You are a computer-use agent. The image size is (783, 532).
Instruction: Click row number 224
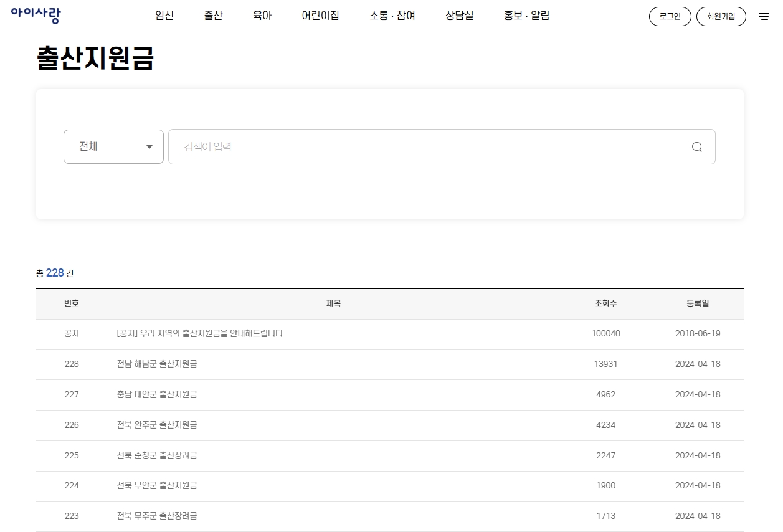coord(72,485)
